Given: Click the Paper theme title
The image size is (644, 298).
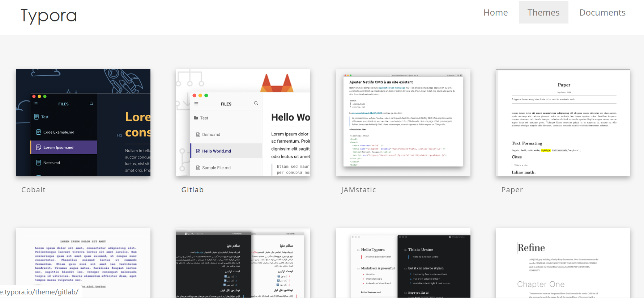Looking at the screenshot, I should coord(512,190).
